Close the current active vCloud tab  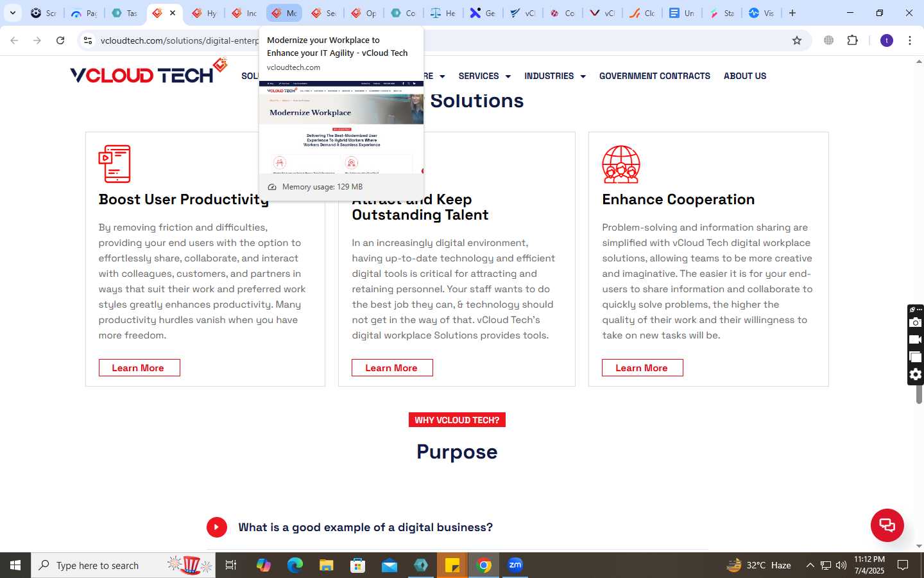[x=173, y=13]
